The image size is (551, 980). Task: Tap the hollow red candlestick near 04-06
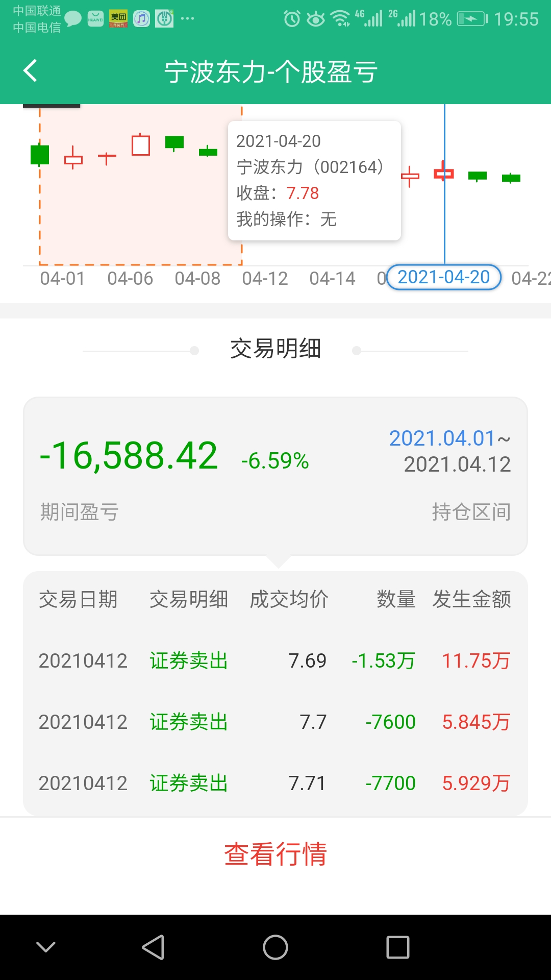(141, 144)
